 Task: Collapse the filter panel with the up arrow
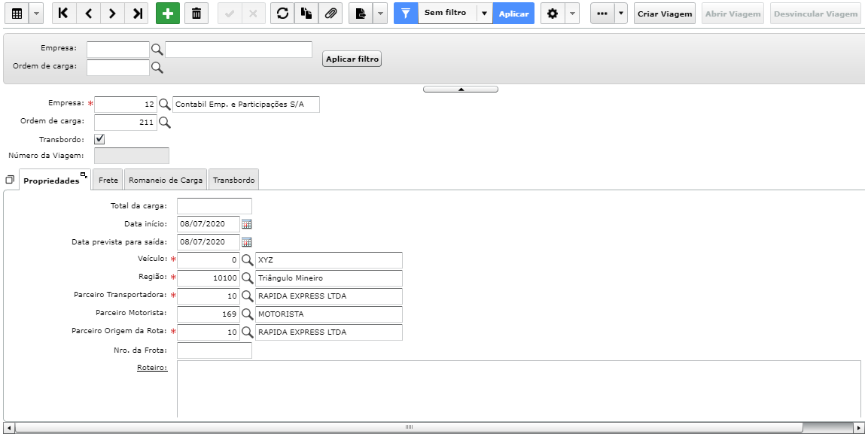click(461, 89)
